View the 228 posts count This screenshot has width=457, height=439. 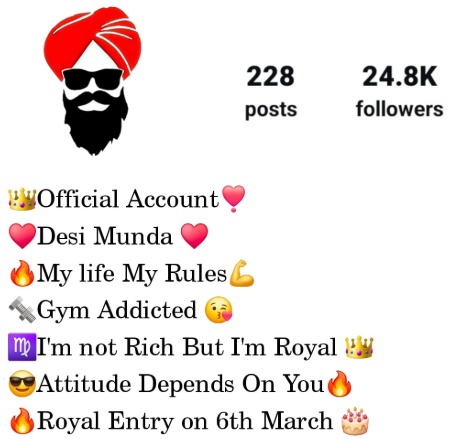[271, 91]
